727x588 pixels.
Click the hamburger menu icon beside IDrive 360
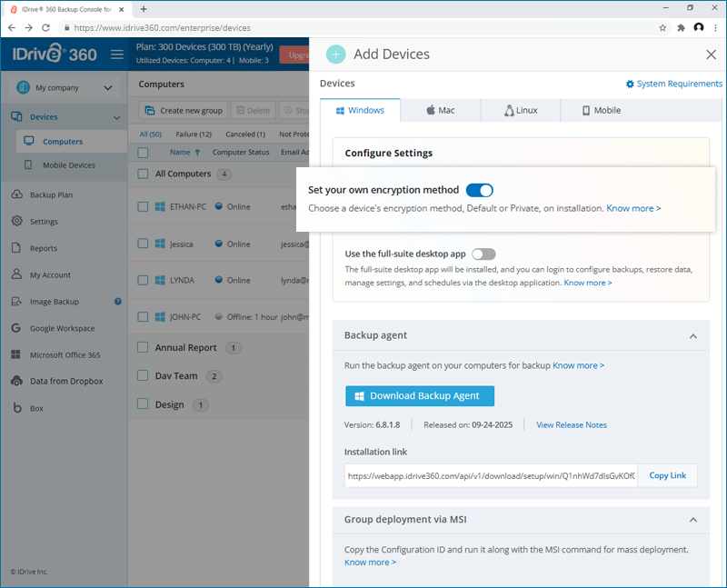point(117,55)
